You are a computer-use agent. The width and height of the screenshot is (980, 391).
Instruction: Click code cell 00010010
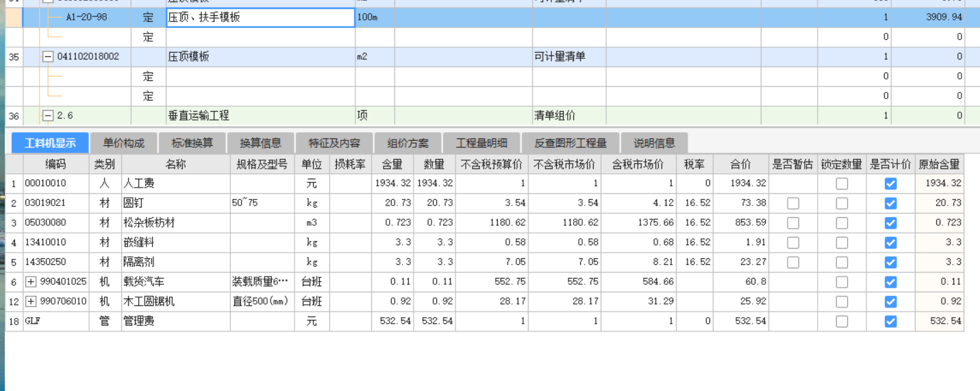click(x=56, y=184)
